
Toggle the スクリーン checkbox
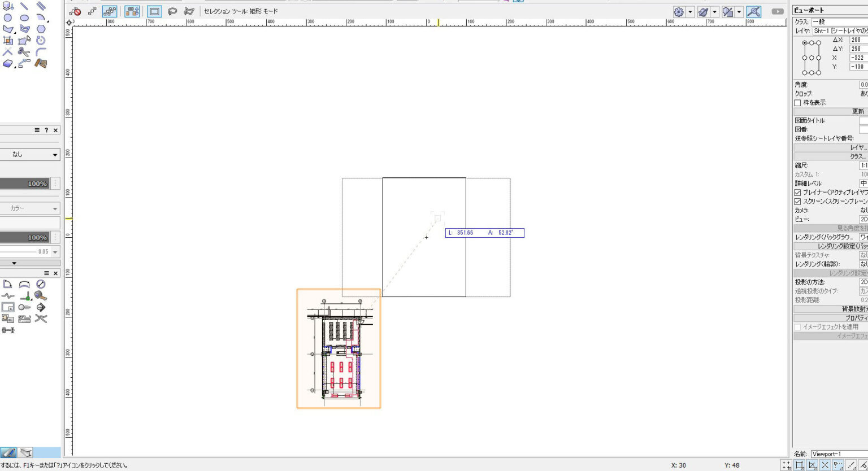point(797,202)
